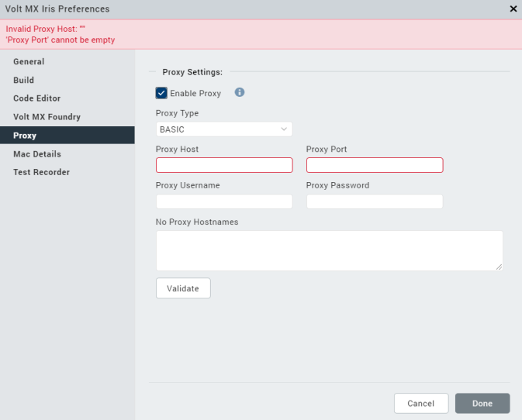Focus the Proxy Host input field
522x420 pixels.
(x=224, y=165)
